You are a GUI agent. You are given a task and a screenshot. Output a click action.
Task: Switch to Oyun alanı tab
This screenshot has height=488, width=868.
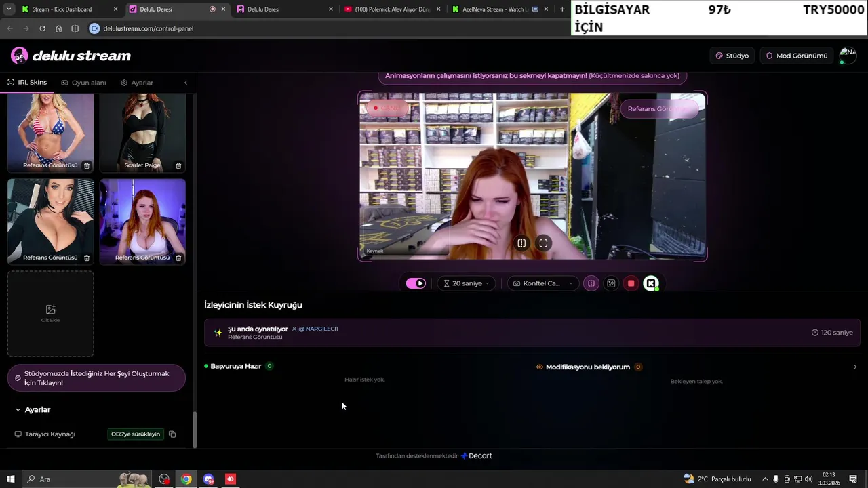pyautogui.click(x=83, y=83)
